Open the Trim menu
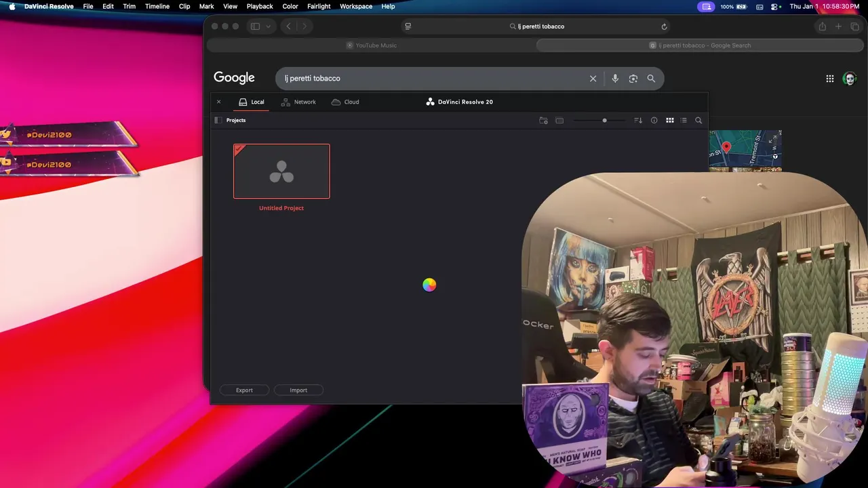Viewport: 868px width, 488px height. [x=129, y=6]
